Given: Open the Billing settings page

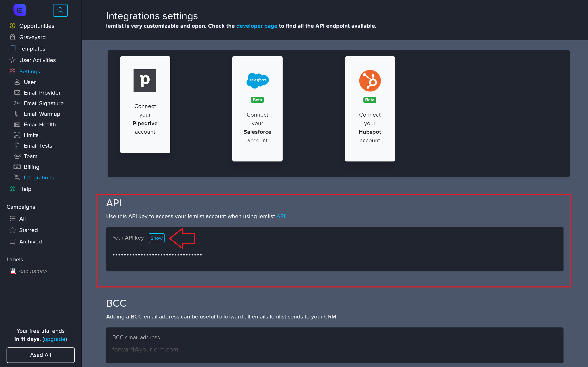Looking at the screenshot, I should point(31,167).
